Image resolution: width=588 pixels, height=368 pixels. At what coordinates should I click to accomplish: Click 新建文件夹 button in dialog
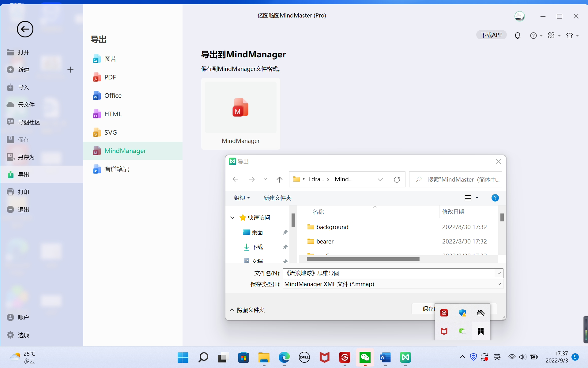coord(277,197)
